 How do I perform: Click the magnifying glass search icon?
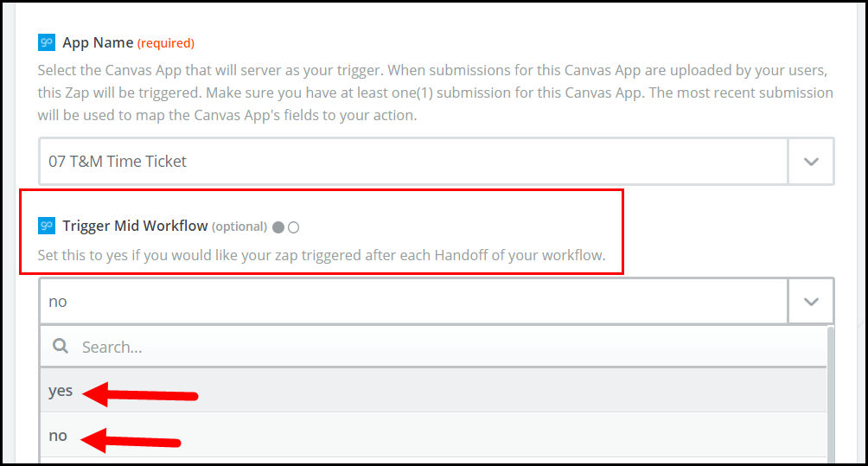[x=61, y=347]
